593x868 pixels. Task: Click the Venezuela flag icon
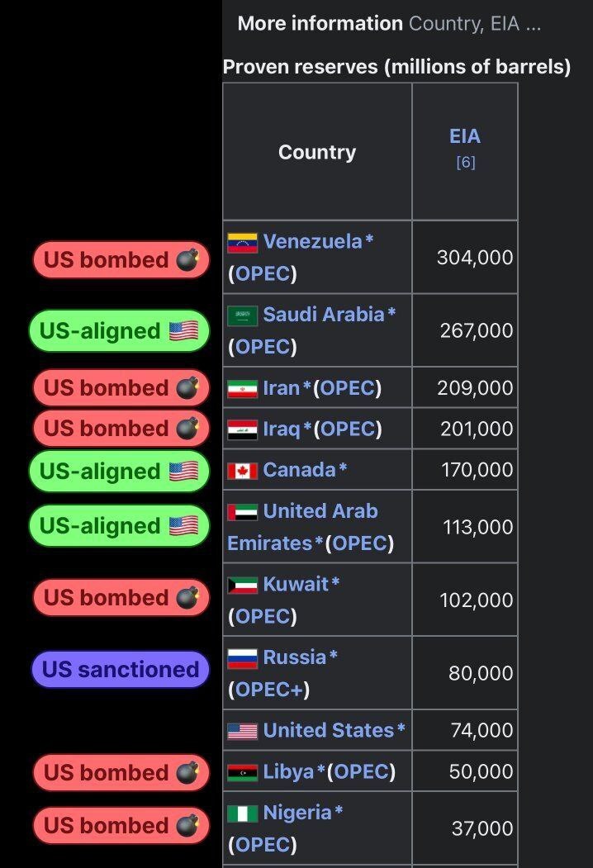[243, 243]
